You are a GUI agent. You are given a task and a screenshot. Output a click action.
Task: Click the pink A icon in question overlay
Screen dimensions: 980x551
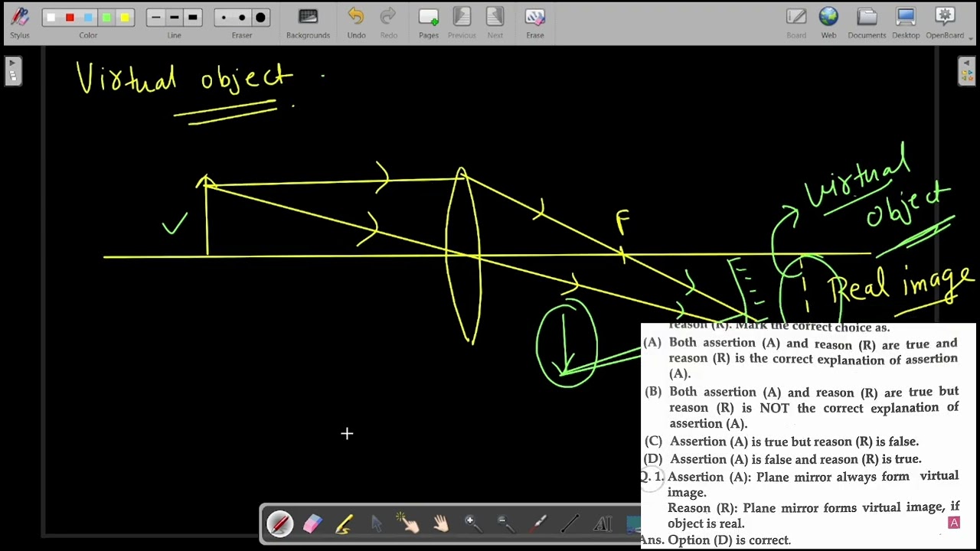[x=954, y=523]
